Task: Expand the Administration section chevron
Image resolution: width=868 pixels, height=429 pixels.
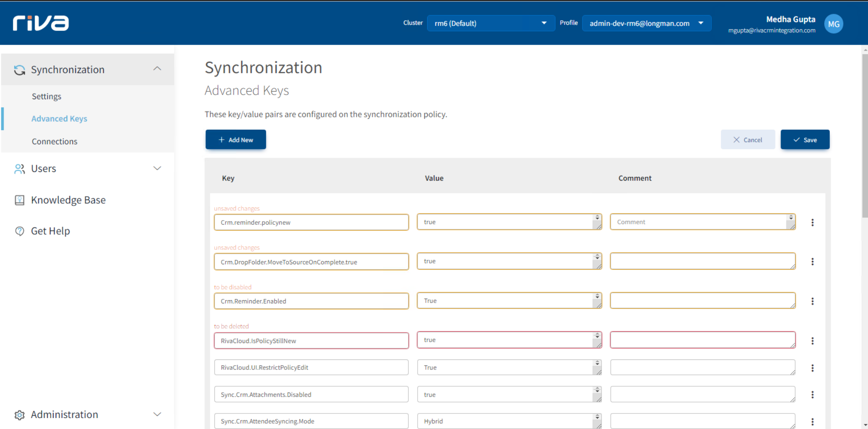Action: tap(157, 414)
